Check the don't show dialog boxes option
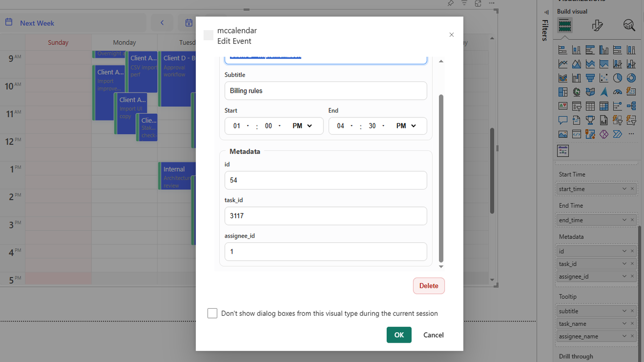Viewport: 644px width, 362px height. click(x=212, y=313)
